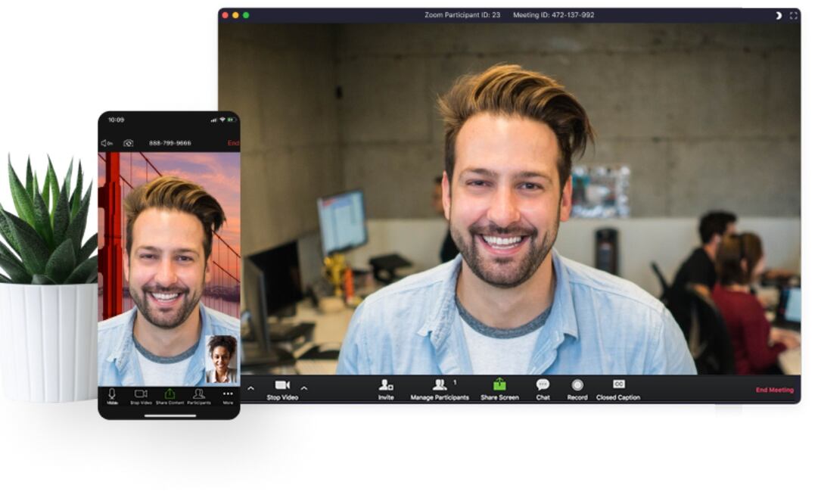Select the Stop Video camera icon
The width and height of the screenshot is (818, 504).
[x=280, y=384]
